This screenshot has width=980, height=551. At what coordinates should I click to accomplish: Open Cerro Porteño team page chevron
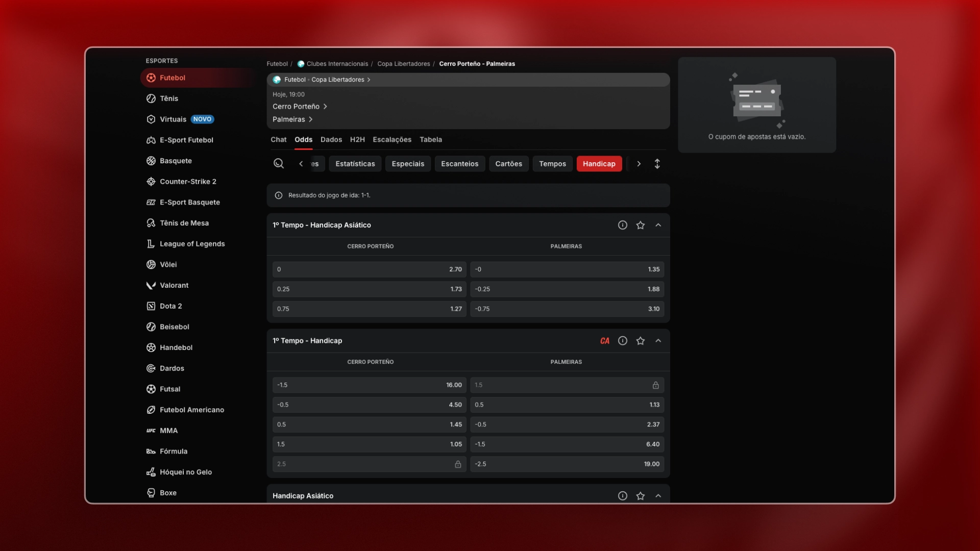(325, 107)
